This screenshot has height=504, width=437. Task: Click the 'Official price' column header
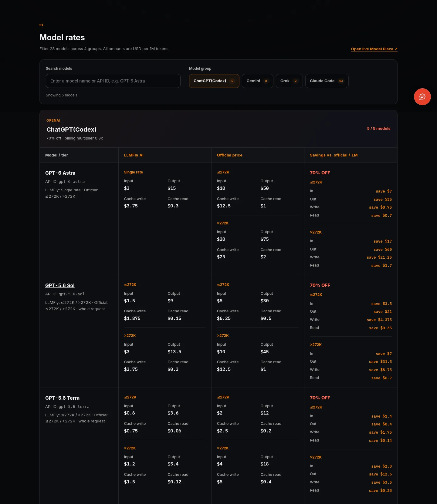click(229, 155)
